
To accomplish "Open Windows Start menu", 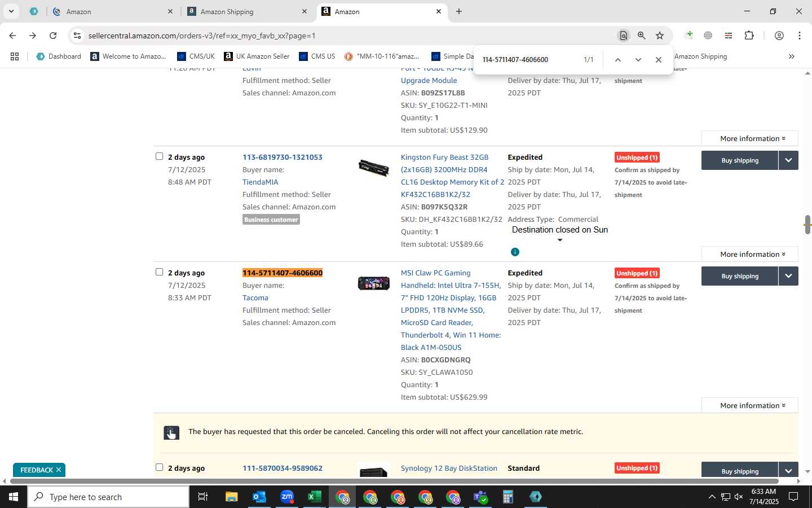I will (13, 497).
